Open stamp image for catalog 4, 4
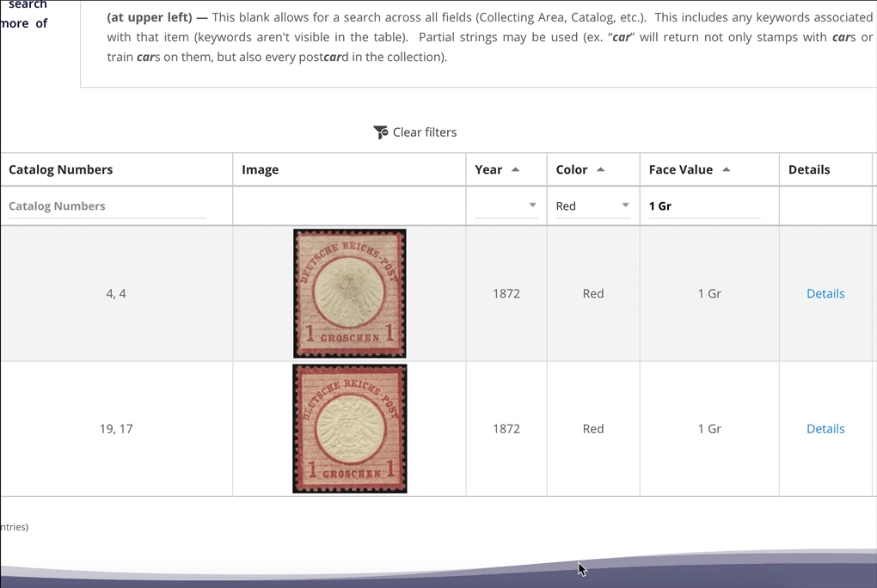The image size is (877, 588). 350,294
